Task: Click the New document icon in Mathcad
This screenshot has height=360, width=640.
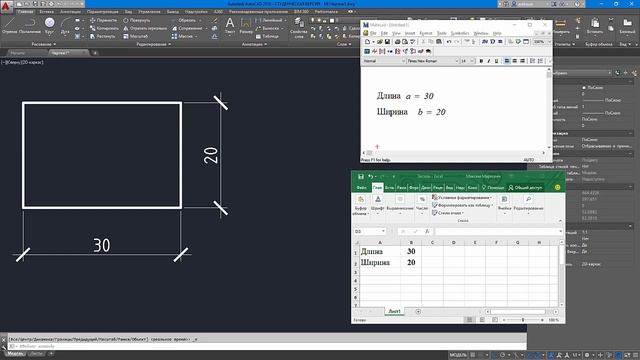Action: click(367, 42)
